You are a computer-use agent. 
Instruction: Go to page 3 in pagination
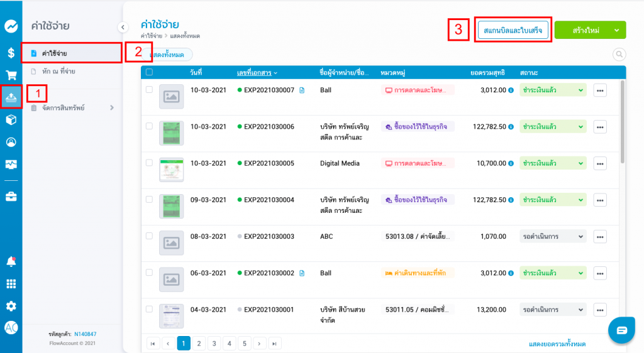[x=213, y=343]
